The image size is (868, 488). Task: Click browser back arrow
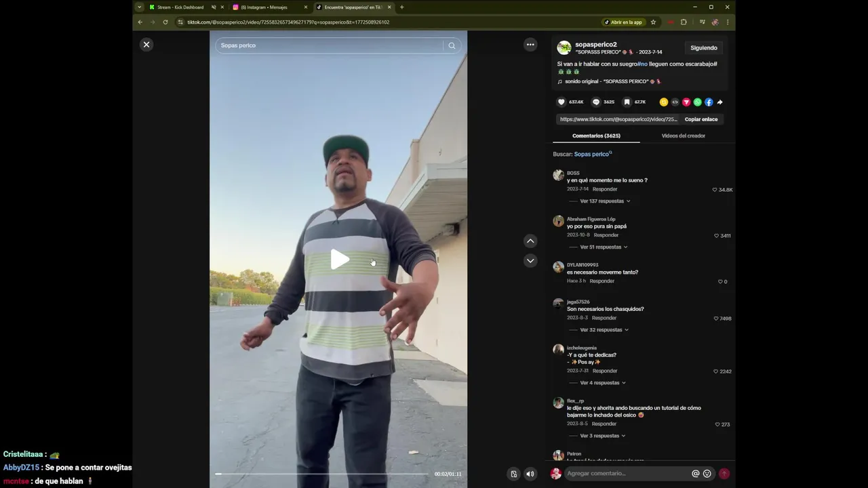point(140,22)
